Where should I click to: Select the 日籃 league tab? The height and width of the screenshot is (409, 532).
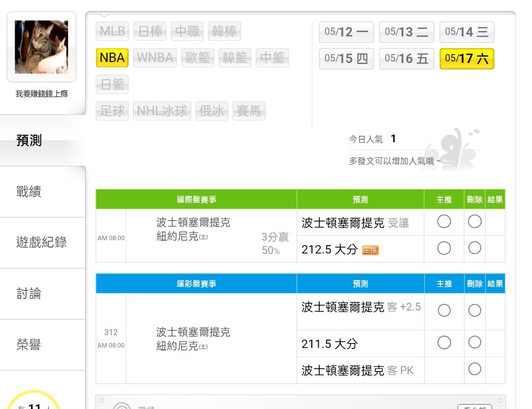pos(112,84)
